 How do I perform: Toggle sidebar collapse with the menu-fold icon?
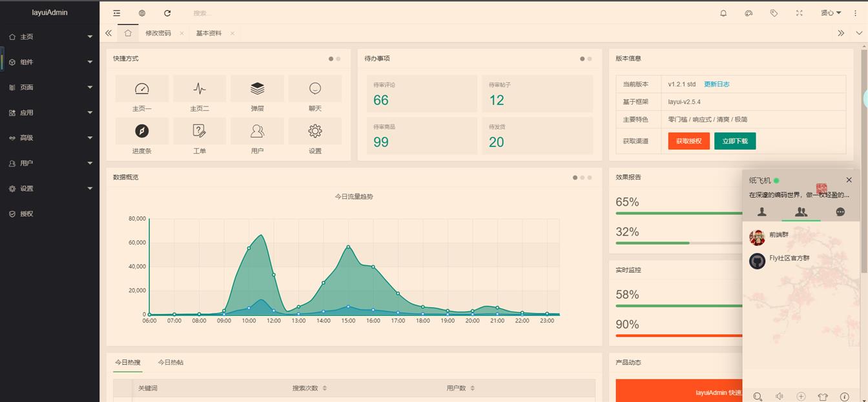coord(116,13)
